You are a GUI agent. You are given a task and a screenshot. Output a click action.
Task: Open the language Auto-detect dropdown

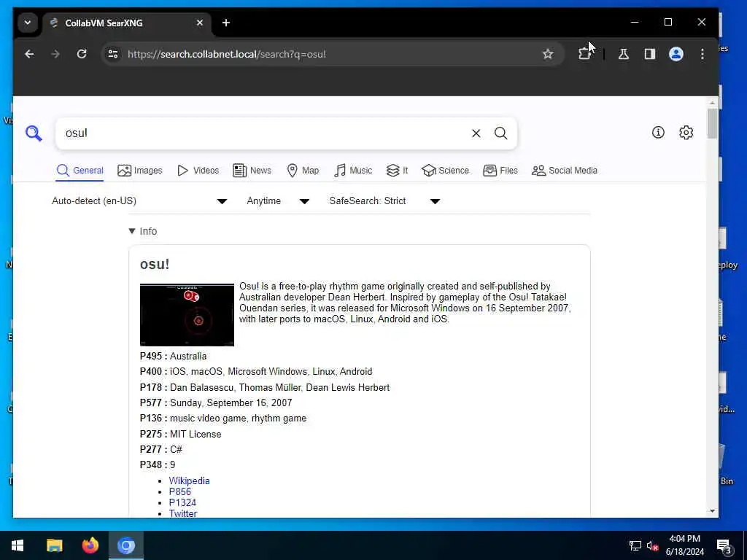[x=139, y=201]
